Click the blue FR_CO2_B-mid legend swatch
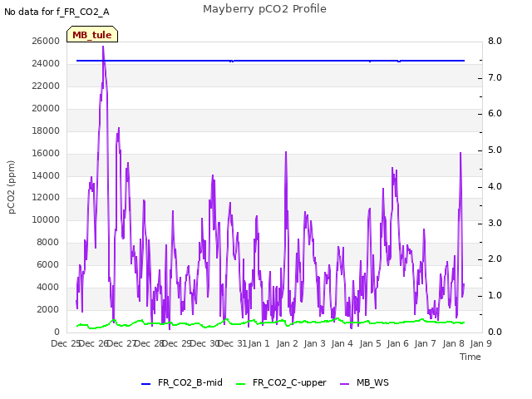532x399 pixels. [x=146, y=384]
